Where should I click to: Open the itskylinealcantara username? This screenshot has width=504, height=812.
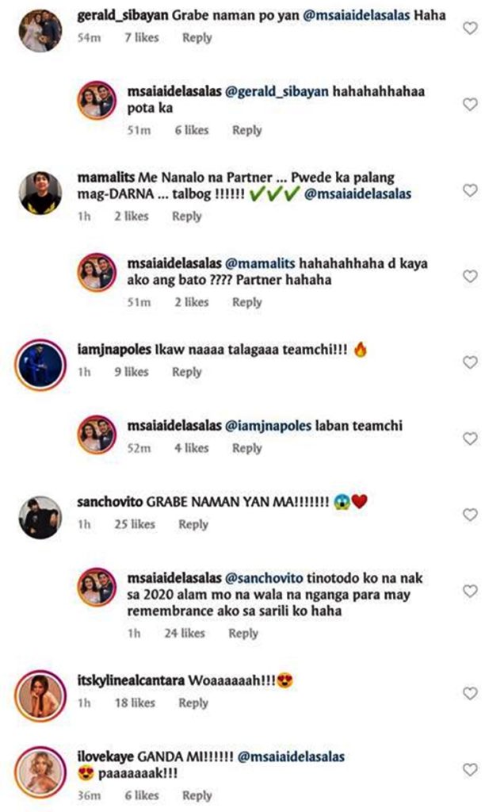pyautogui.click(x=131, y=680)
